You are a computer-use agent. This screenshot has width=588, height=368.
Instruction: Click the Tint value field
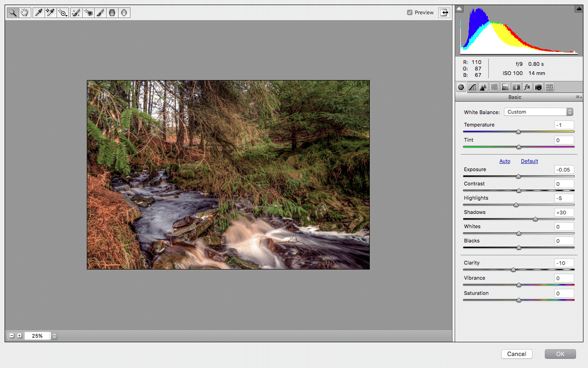click(564, 140)
